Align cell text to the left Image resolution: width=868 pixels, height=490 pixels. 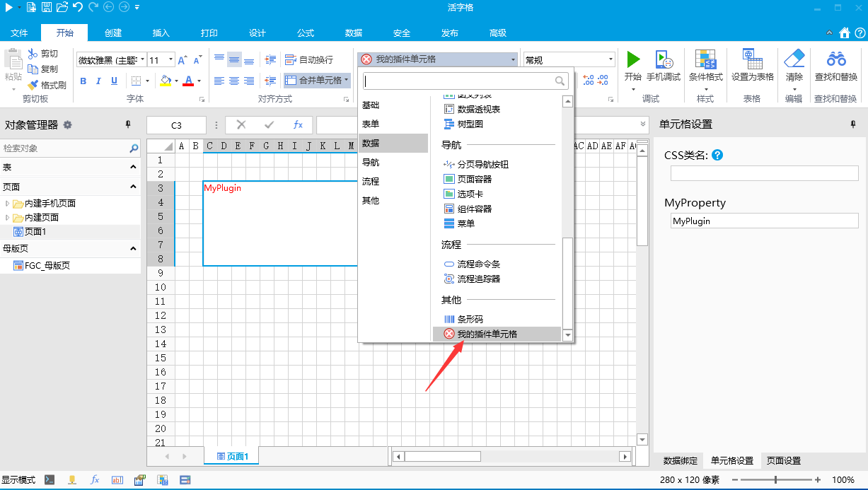[219, 81]
